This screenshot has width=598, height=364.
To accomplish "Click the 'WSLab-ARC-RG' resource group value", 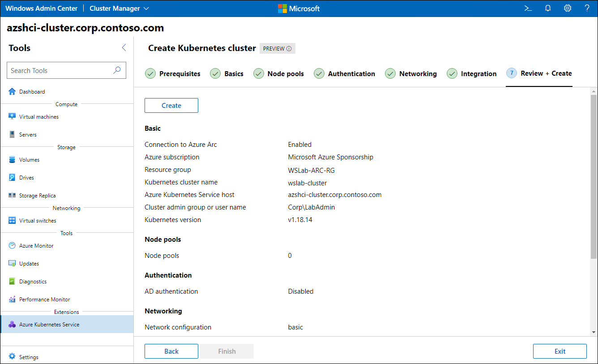I will [x=312, y=170].
